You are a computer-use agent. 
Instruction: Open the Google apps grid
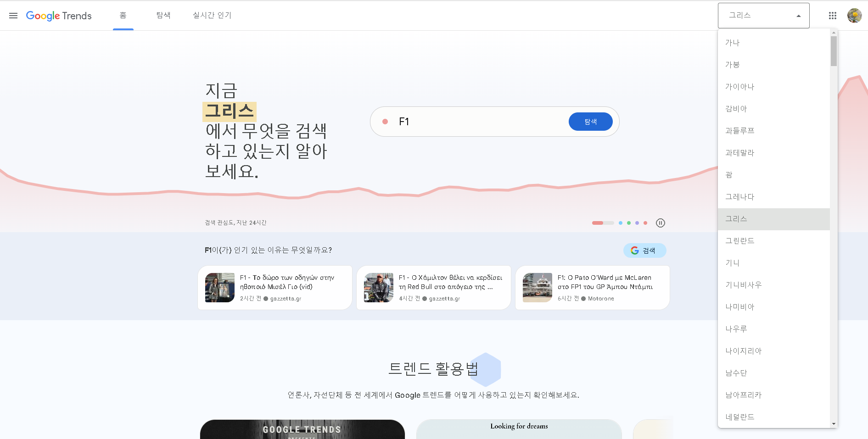tap(832, 16)
